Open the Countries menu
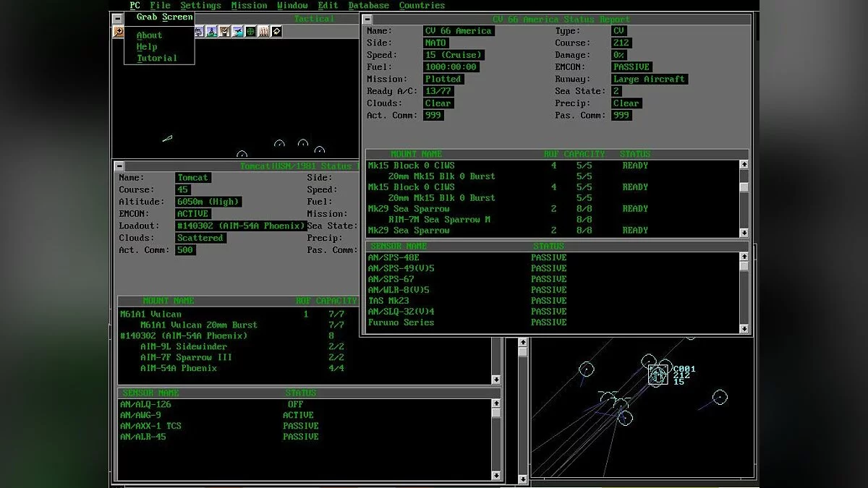The height and width of the screenshot is (488, 868). (422, 5)
